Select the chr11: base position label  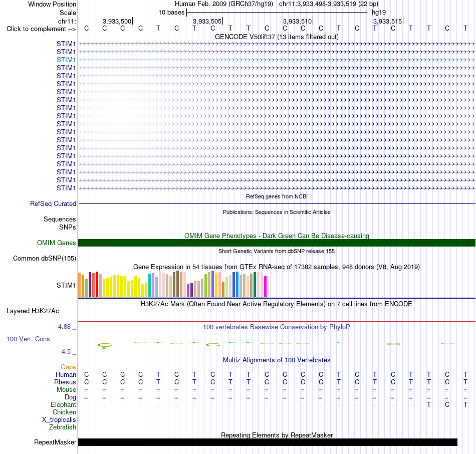pos(67,21)
